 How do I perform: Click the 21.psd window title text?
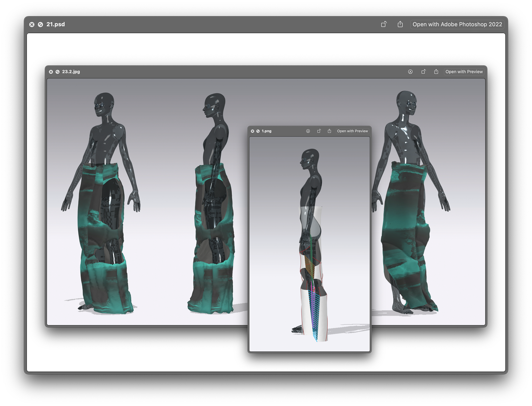click(55, 24)
